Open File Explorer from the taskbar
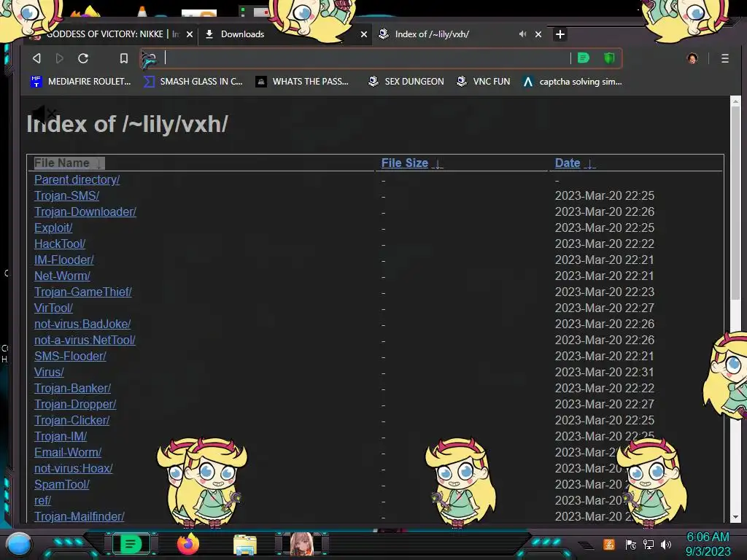 [245, 545]
